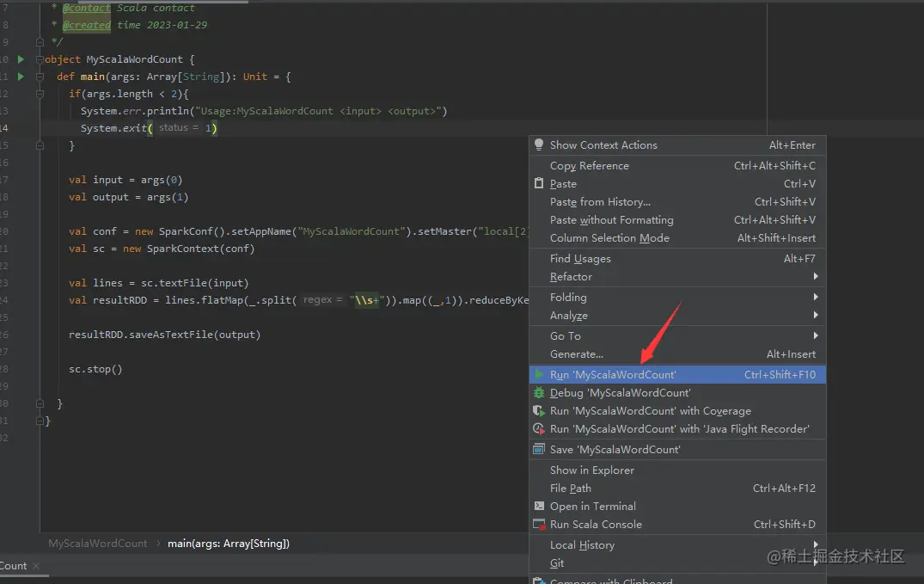
Task: Click main(args: Array[String]) breadcrumb
Action: point(229,544)
